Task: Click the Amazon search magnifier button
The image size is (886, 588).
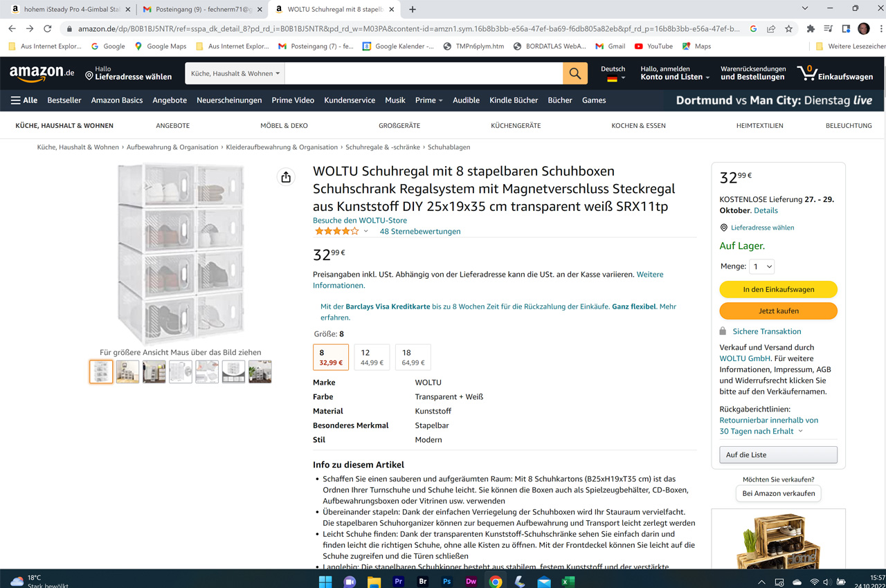Action: click(575, 73)
